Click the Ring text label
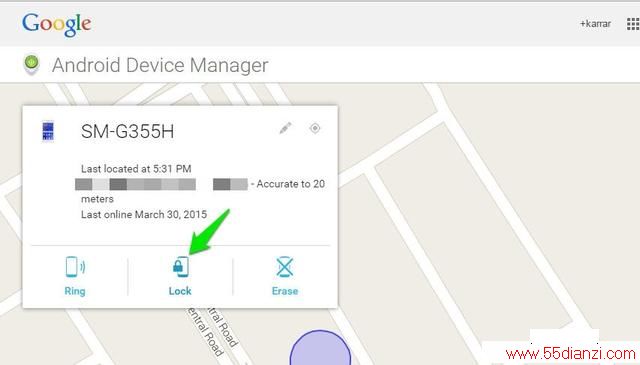 (x=75, y=291)
